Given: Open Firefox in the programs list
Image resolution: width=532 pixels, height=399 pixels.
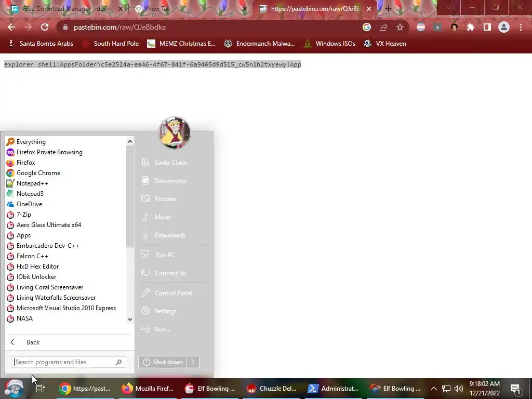Looking at the screenshot, I should [66, 163].
